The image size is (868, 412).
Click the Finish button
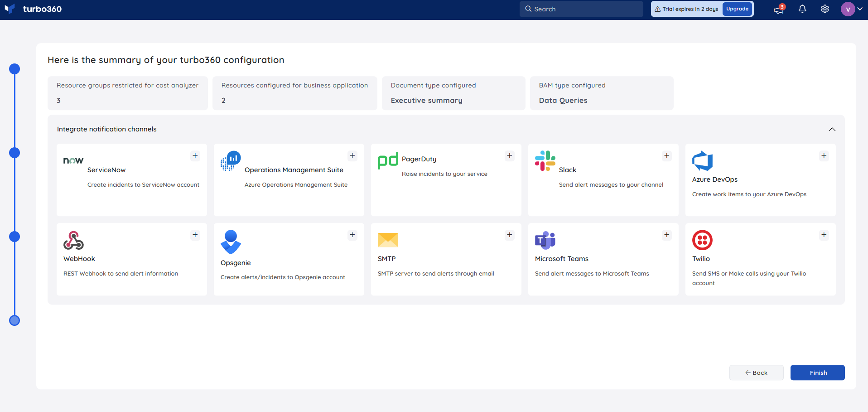tap(817, 373)
